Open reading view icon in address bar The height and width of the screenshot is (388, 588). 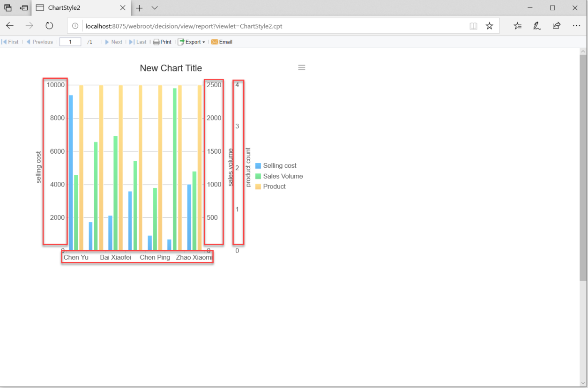pos(473,26)
